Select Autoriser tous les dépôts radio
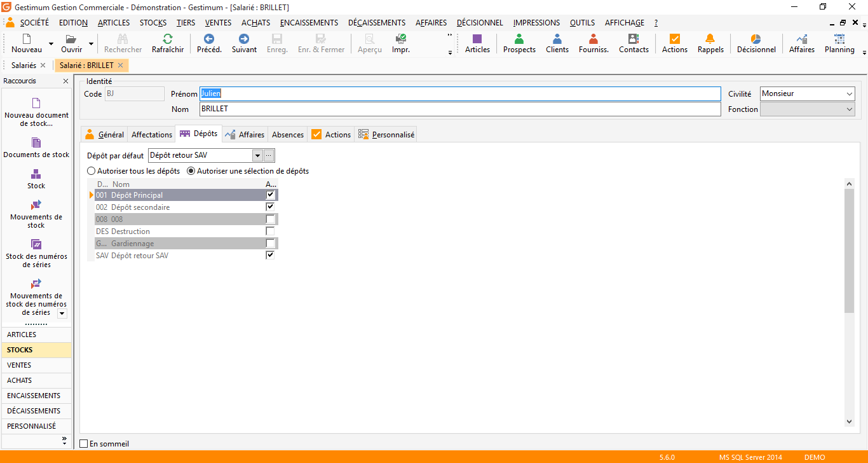 [92, 171]
